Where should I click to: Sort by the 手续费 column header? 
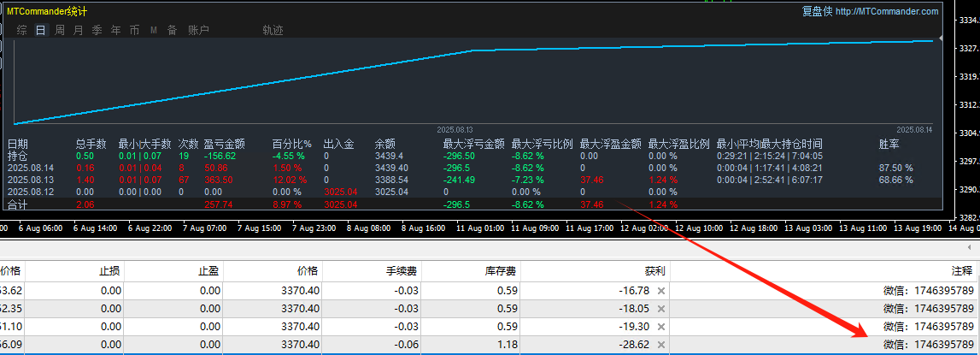click(401, 270)
